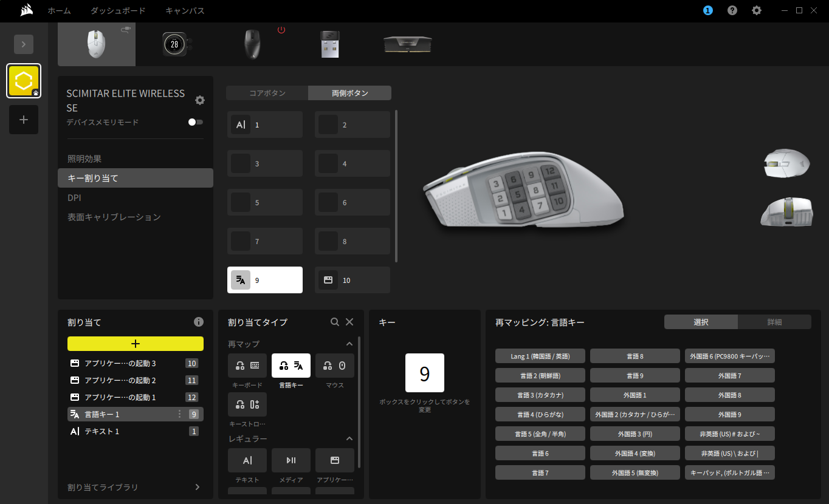Screen dimensions: 829x504
Task: Open キャンバス in top menu
Action: 185,11
